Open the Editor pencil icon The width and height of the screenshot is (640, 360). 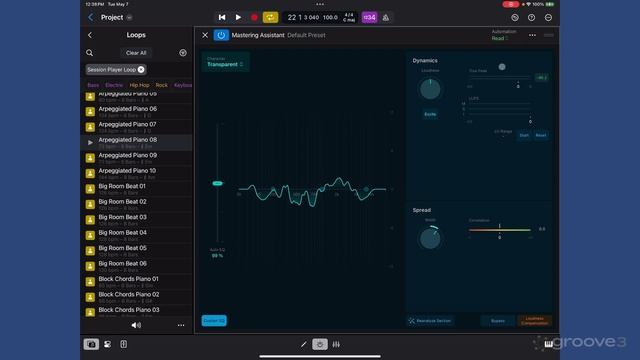click(x=303, y=344)
